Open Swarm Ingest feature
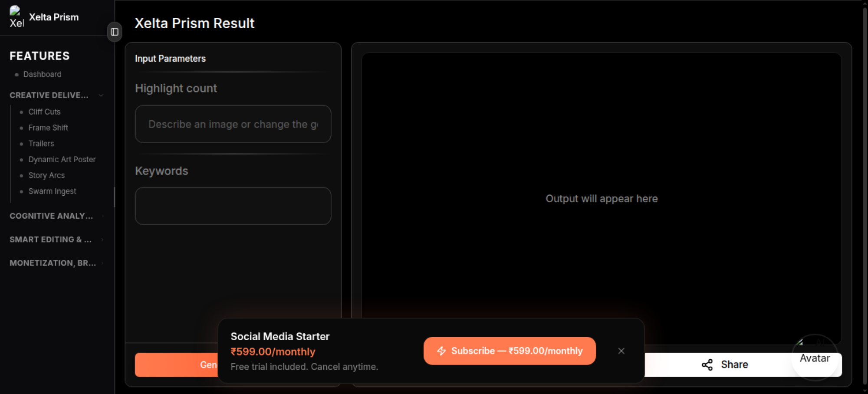This screenshot has height=394, width=868. click(52, 191)
